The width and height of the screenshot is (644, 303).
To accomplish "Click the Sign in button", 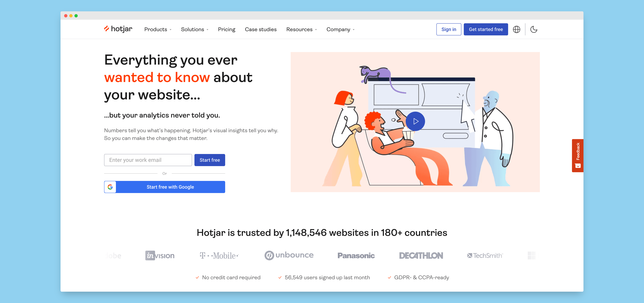I will point(449,29).
